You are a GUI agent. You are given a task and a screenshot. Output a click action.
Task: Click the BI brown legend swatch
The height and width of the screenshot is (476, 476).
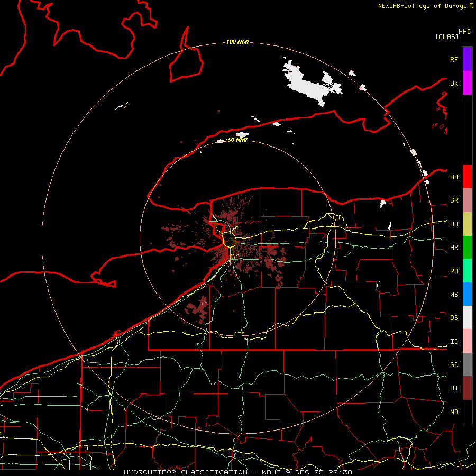click(x=467, y=388)
